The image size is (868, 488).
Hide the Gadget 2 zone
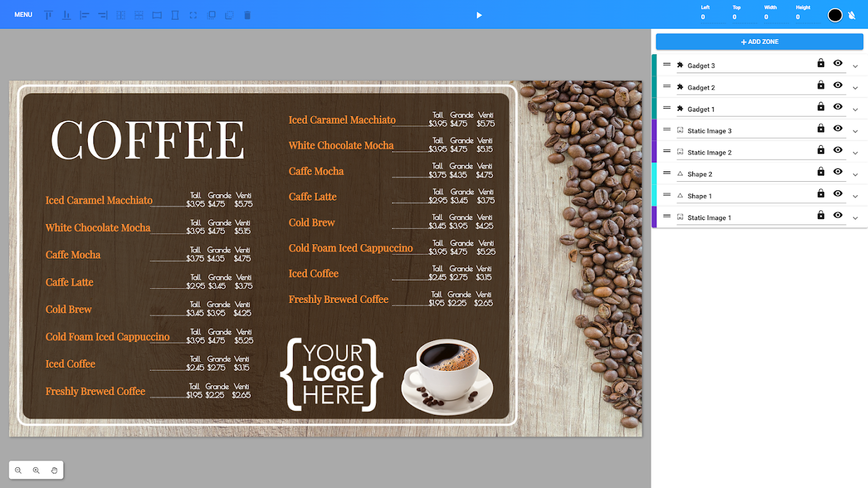pyautogui.click(x=838, y=85)
